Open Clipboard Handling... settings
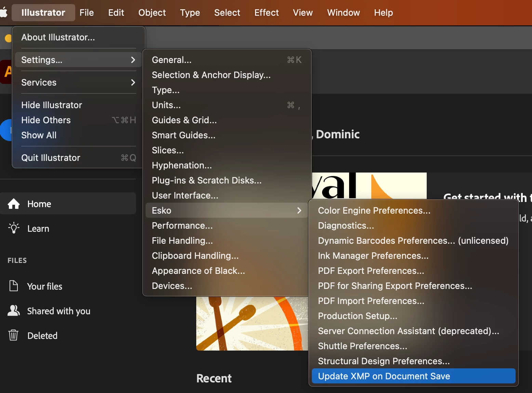This screenshot has width=532, height=393. click(x=227, y=256)
